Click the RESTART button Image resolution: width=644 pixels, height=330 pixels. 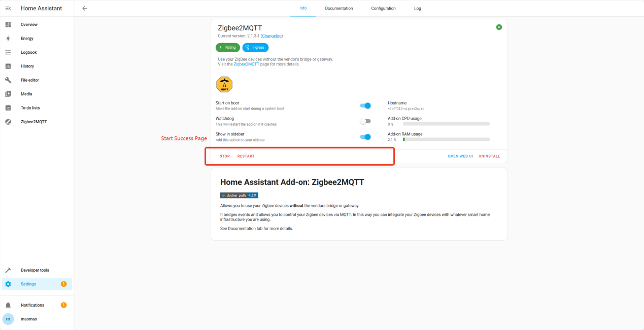pyautogui.click(x=246, y=156)
